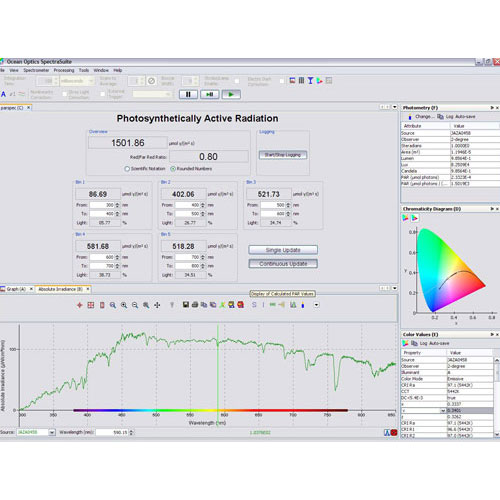Click the three vertical bars icon in the top toolbar
The image size is (500, 500).
(301, 81)
